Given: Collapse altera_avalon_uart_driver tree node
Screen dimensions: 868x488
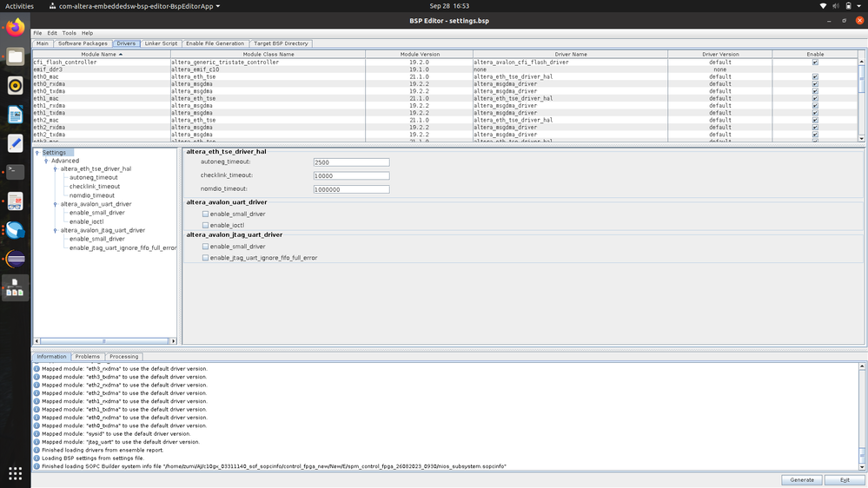Looking at the screenshot, I should coord(55,204).
